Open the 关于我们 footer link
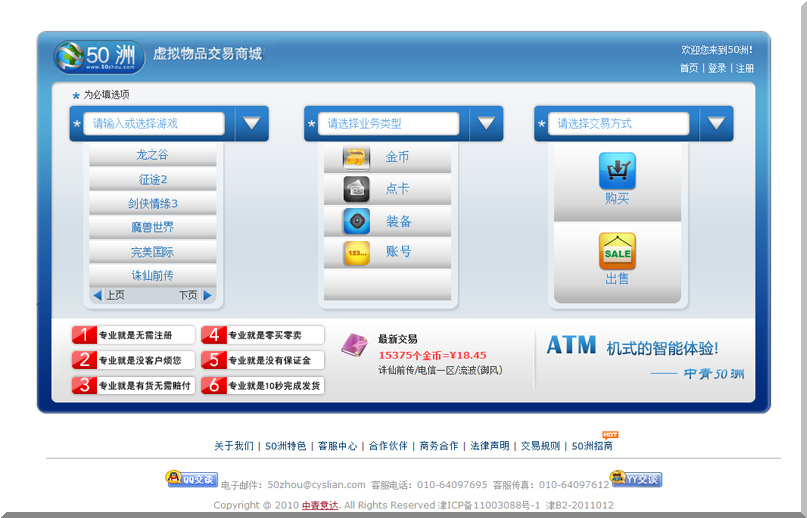Image resolution: width=807 pixels, height=518 pixels. (233, 446)
